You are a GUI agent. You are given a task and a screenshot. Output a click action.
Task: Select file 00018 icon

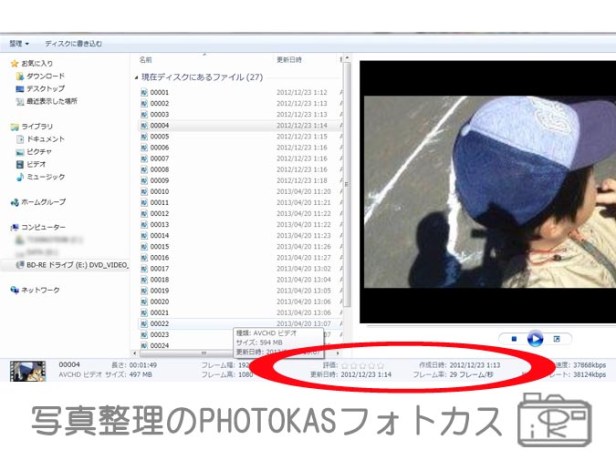point(144,280)
